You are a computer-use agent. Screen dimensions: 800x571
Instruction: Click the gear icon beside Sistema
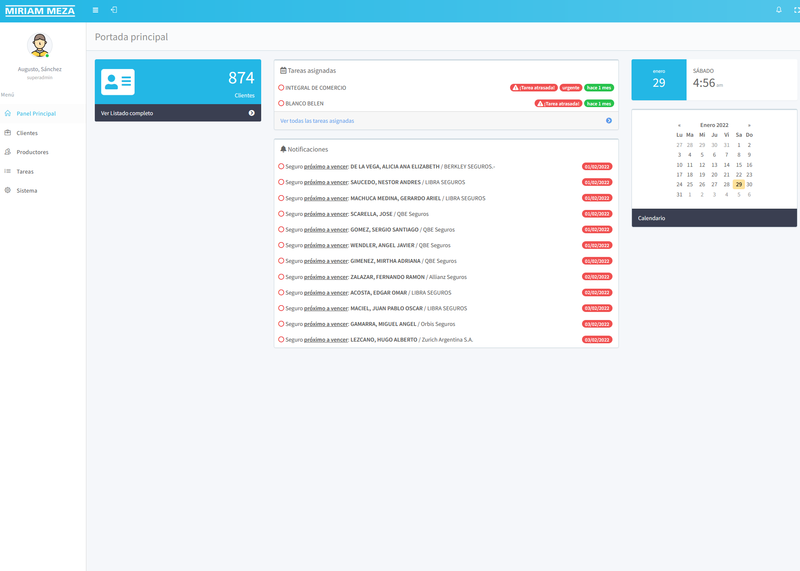(x=8, y=190)
